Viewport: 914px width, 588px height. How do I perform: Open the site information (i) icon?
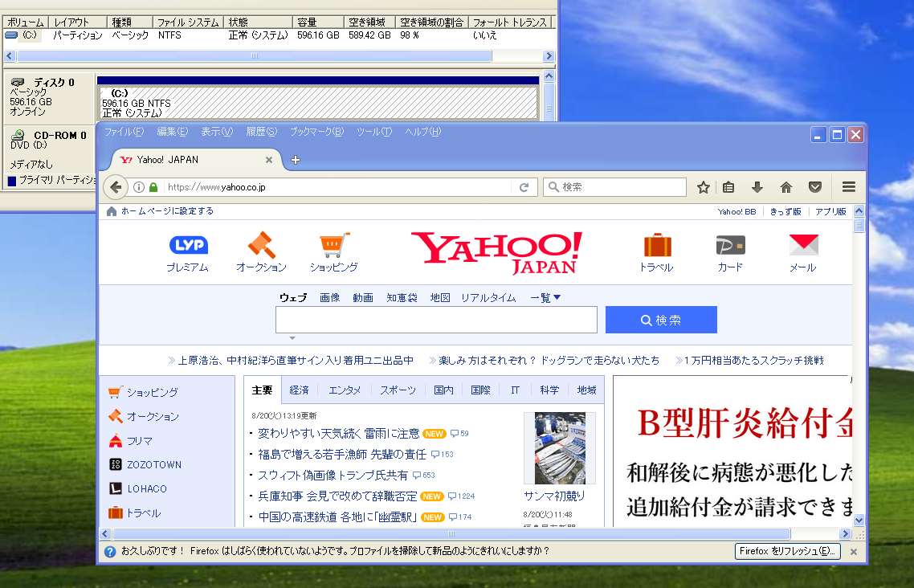[139, 187]
